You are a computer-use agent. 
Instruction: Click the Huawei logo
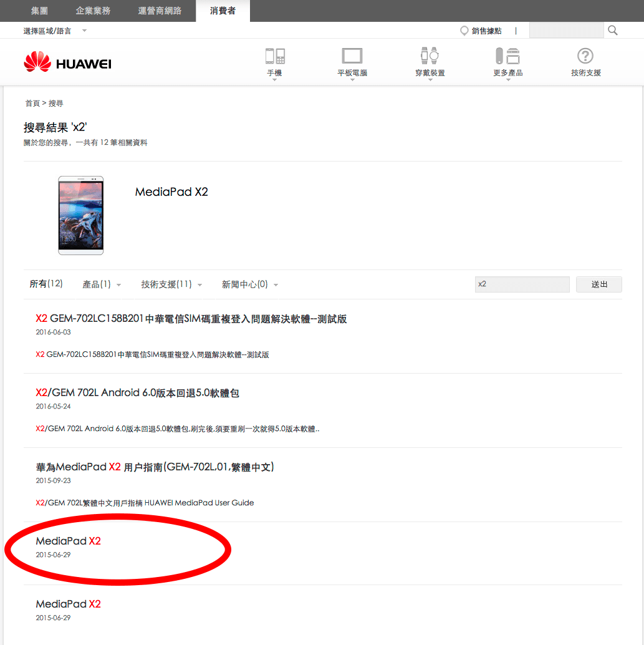67,62
